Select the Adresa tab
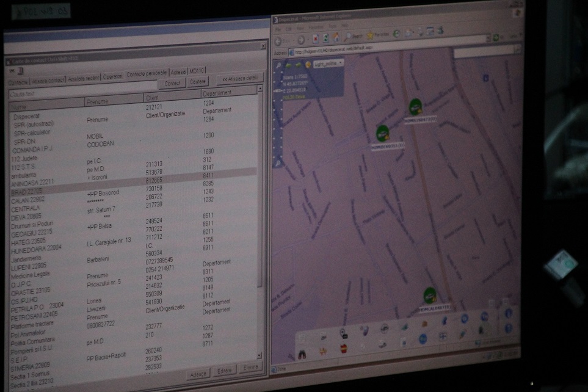Viewport: 588px width, 392px height. coord(178,72)
